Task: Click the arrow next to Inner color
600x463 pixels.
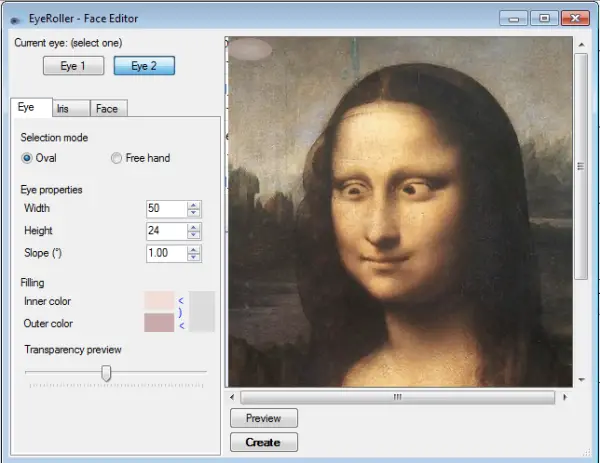Action: [181, 300]
